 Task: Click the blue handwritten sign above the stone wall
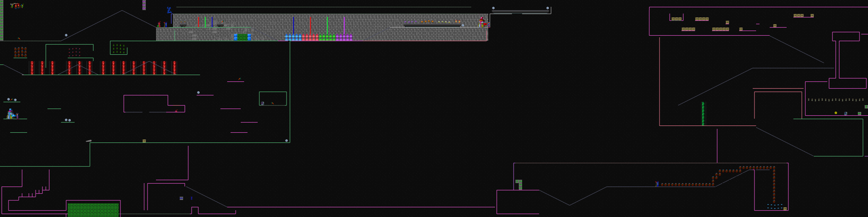click(170, 10)
